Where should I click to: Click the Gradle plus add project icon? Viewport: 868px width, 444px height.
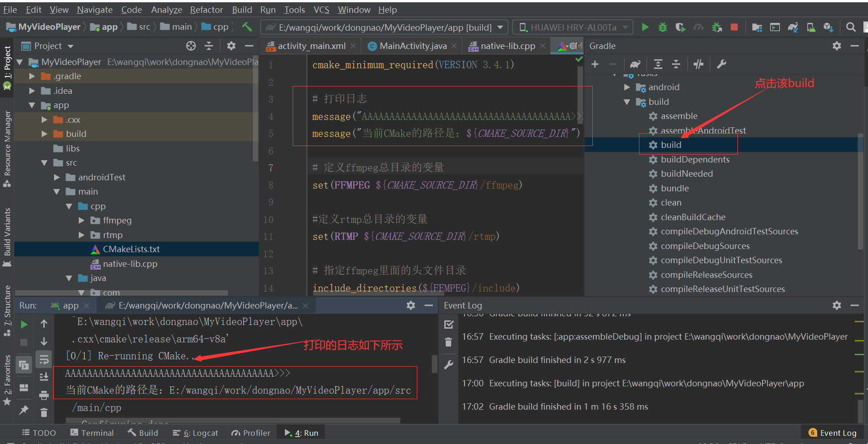[595, 64]
